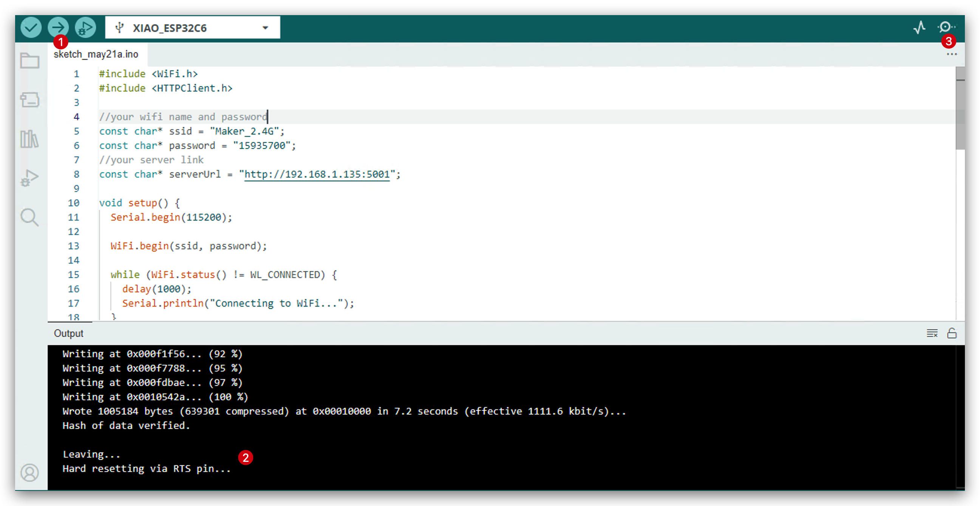This screenshot has height=506, width=980.
Task: Click 'Leaving...' in the output
Action: click(91, 454)
